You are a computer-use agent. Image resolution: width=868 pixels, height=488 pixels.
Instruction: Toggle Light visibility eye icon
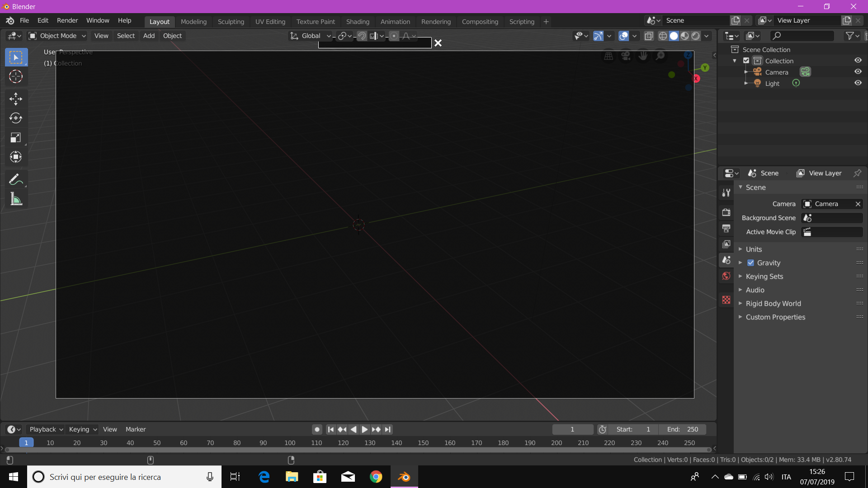click(x=858, y=83)
